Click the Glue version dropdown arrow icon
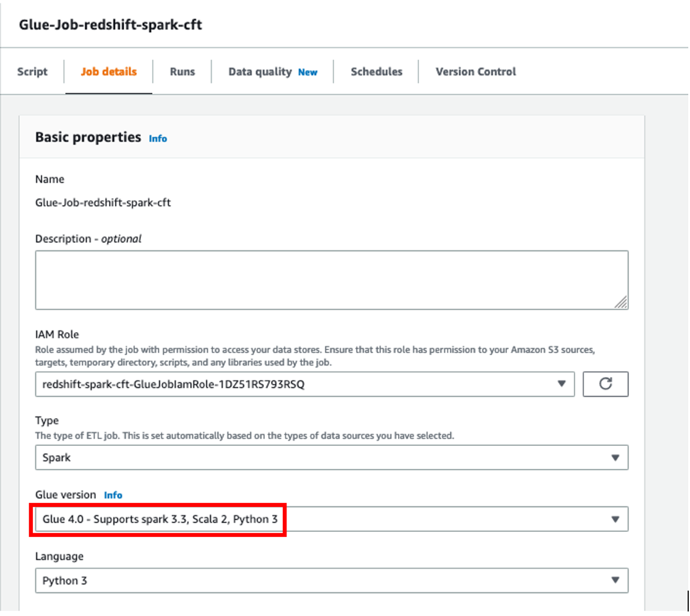Viewport: 690px width, 616px height. pyautogui.click(x=615, y=520)
